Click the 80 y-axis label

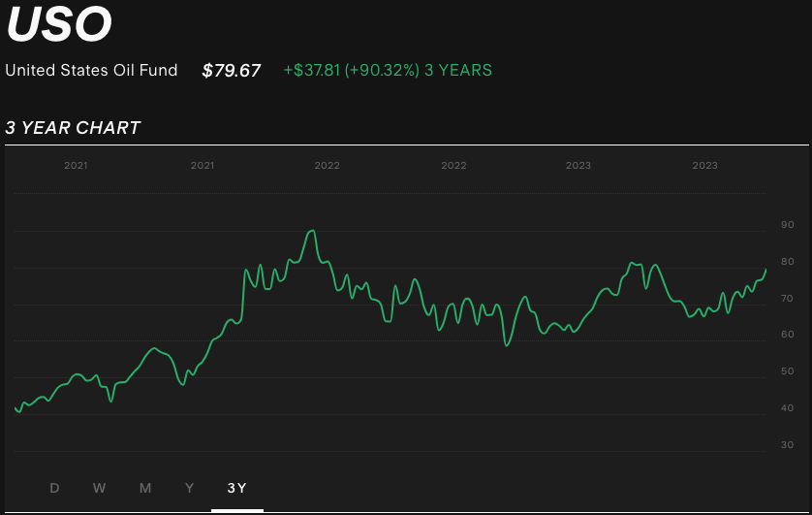787,261
